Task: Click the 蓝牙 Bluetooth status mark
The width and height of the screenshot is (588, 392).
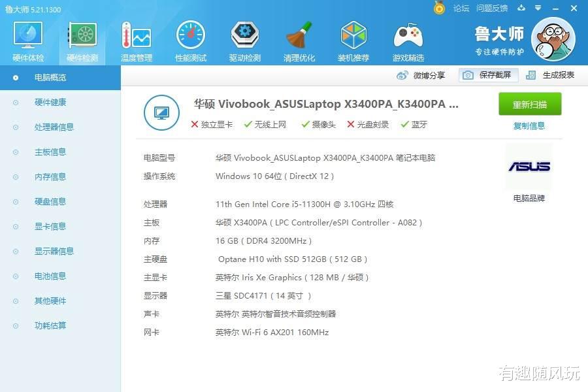Action: [414, 124]
